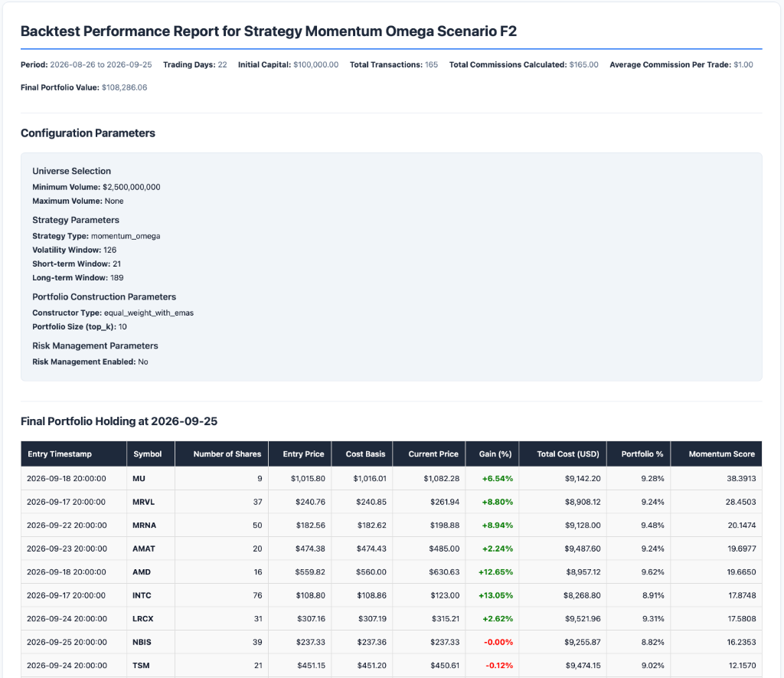Click Configuration Parameters heading

(x=88, y=133)
